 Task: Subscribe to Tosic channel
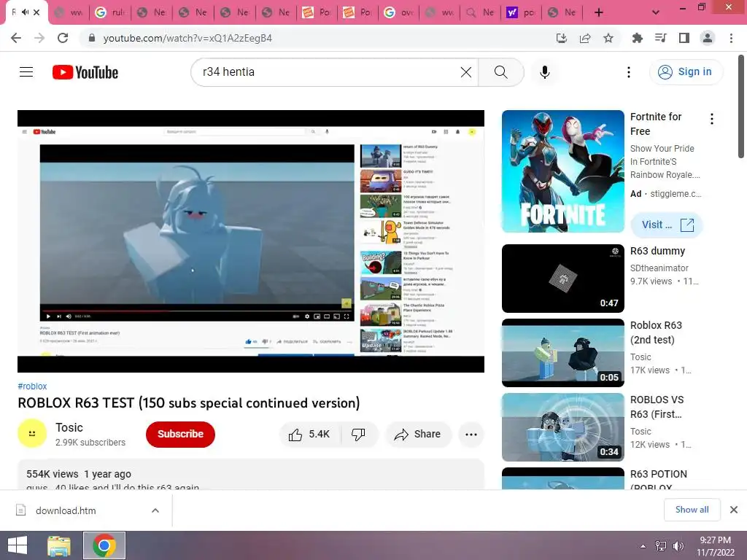point(181,434)
